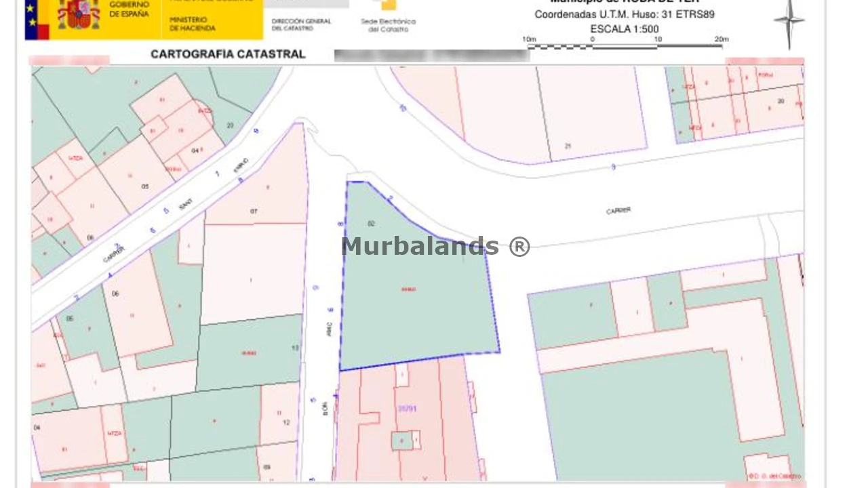Click the ESCALA 1:500 text
The image size is (868, 488).
point(624,29)
